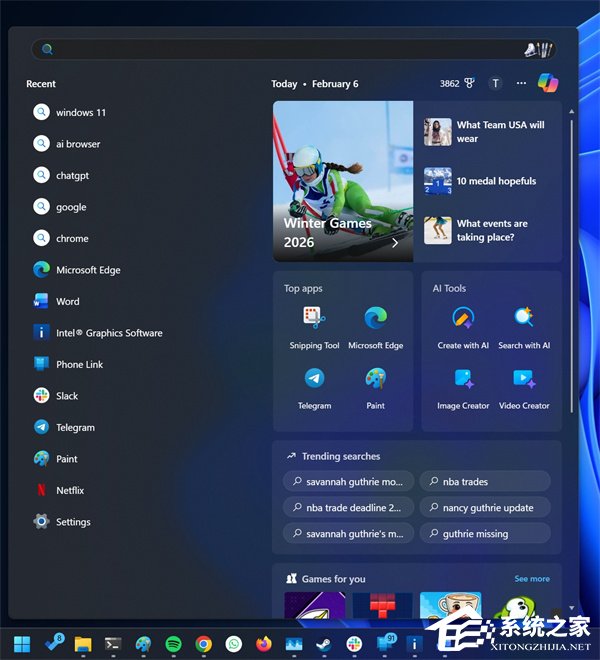
Task: View the 3862 rewards points trophy
Action: 457,83
